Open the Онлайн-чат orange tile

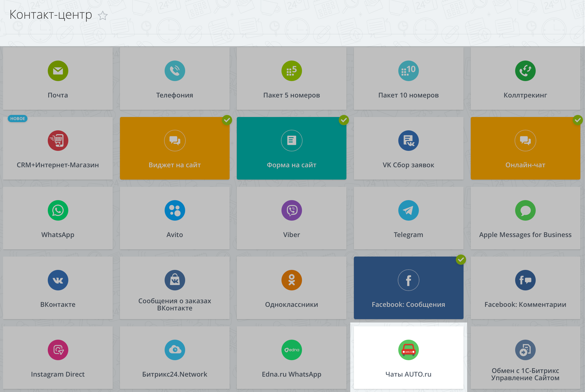[x=525, y=148]
